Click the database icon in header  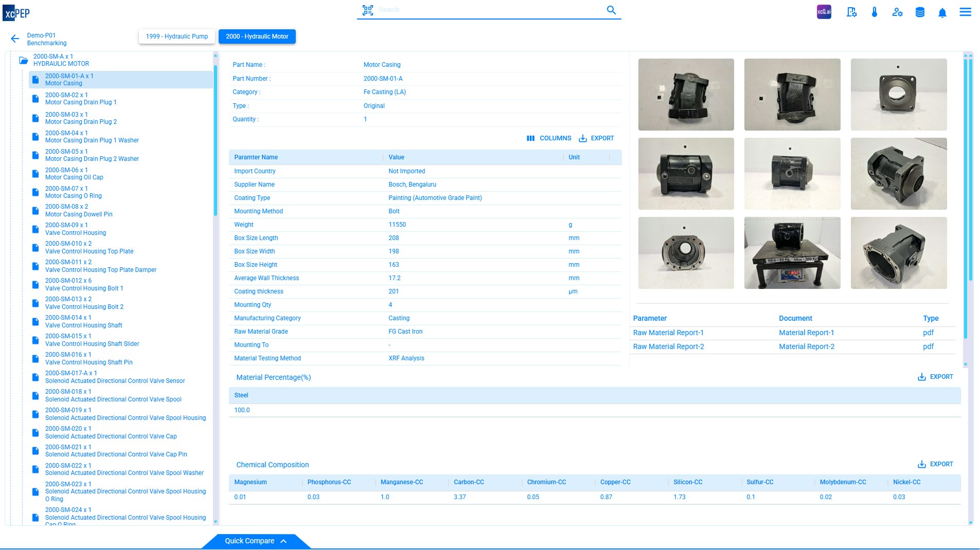(x=920, y=12)
